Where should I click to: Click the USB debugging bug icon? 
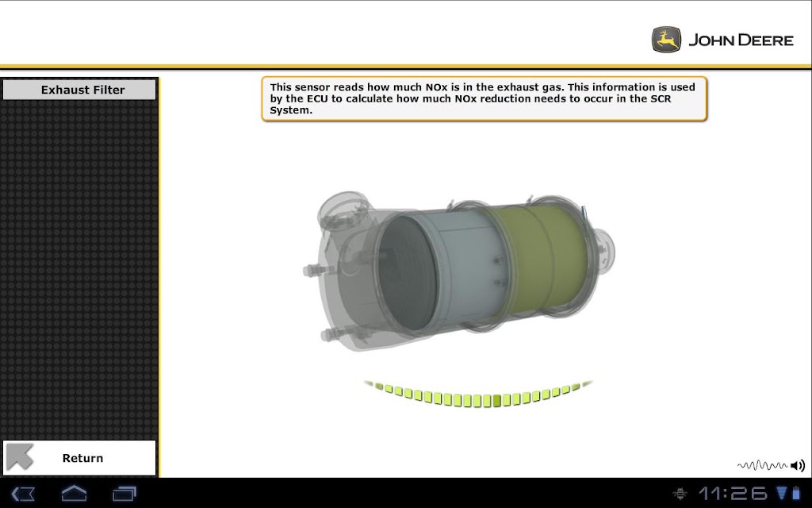[680, 493]
